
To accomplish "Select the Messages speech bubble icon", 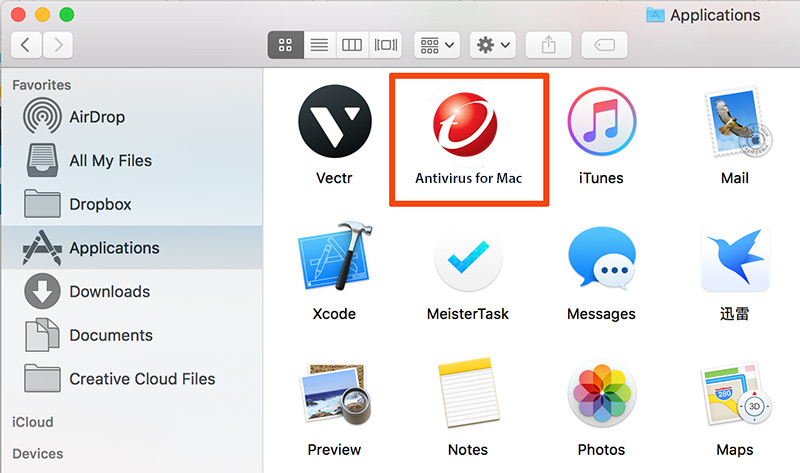I will [602, 257].
